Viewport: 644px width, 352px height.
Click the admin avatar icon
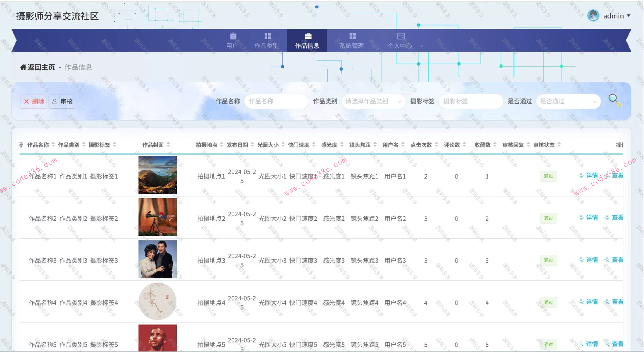(593, 16)
